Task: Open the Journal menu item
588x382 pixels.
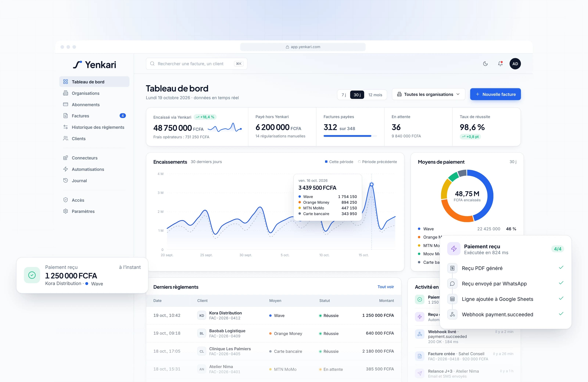Action: 94,181
